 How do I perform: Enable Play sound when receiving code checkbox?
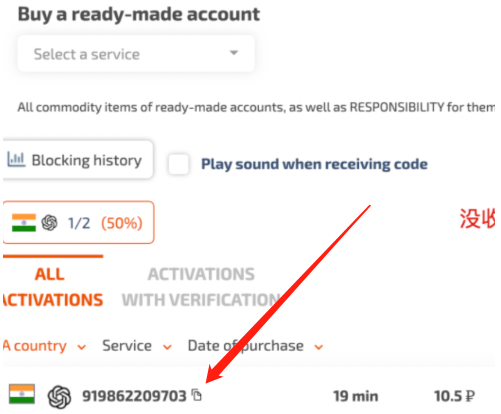[x=178, y=164]
